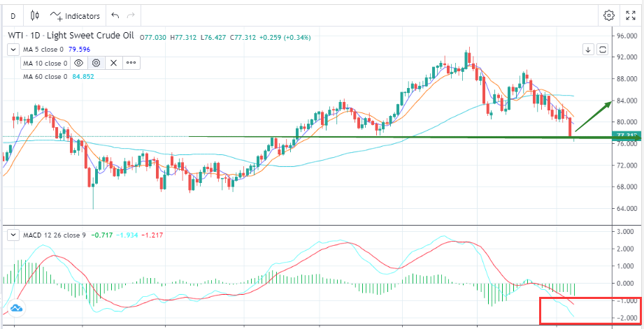Undo the last chart change
This screenshot has width=644, height=329.
pyautogui.click(x=115, y=15)
